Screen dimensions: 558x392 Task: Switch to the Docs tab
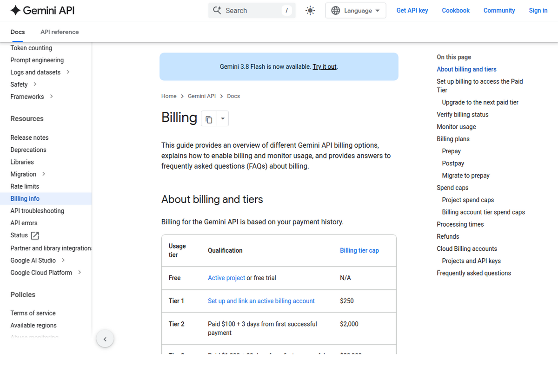click(x=18, y=32)
